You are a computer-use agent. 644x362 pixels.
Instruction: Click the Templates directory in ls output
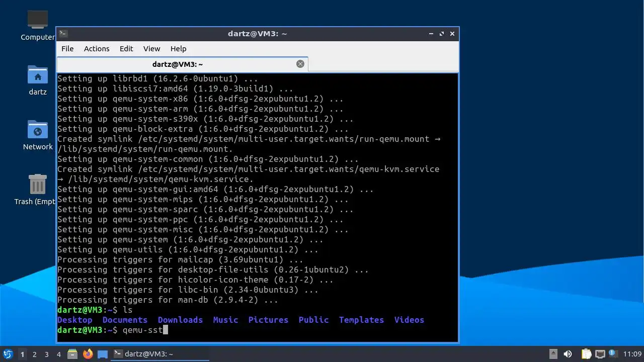(361, 320)
